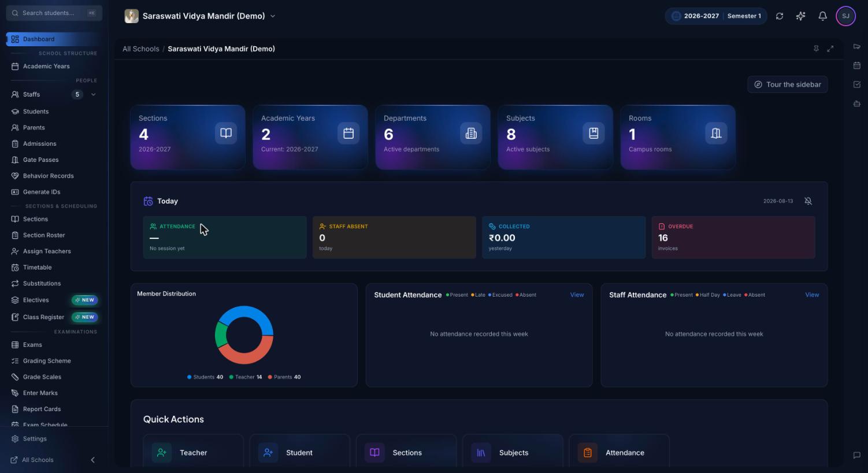This screenshot has height=473, width=868.
Task: Open the school selector dropdown
Action: 201,16
